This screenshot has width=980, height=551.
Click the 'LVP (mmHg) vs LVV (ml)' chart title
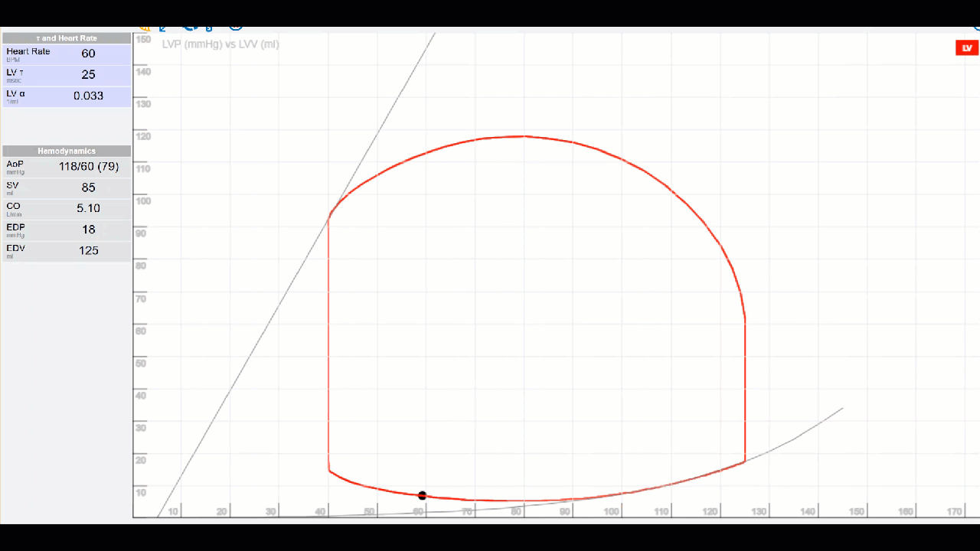(x=220, y=44)
